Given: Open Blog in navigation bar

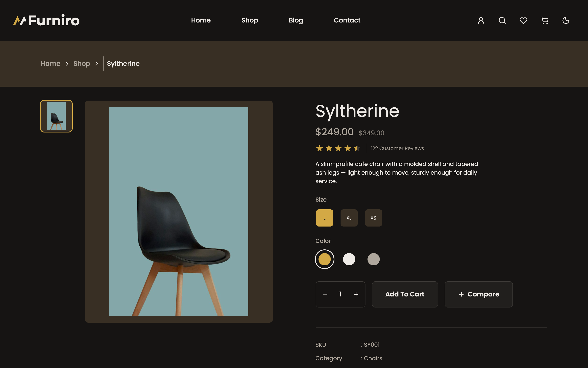Looking at the screenshot, I should click(x=296, y=20).
